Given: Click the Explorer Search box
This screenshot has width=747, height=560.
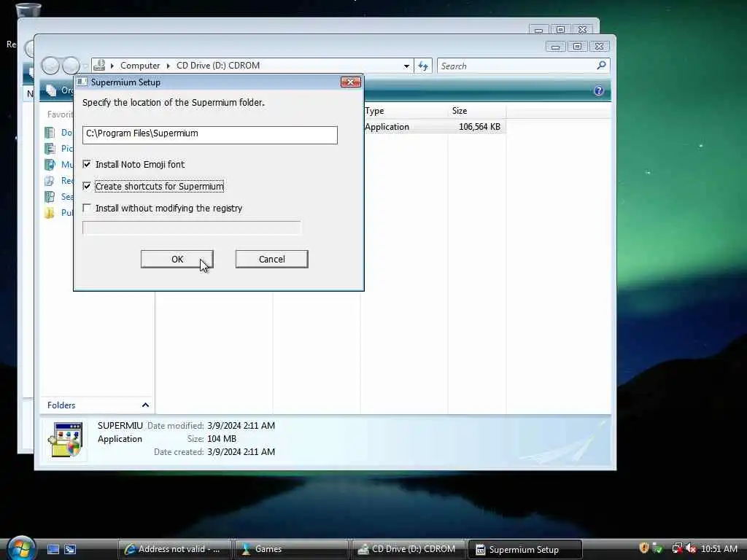Looking at the screenshot, I should 517,66.
